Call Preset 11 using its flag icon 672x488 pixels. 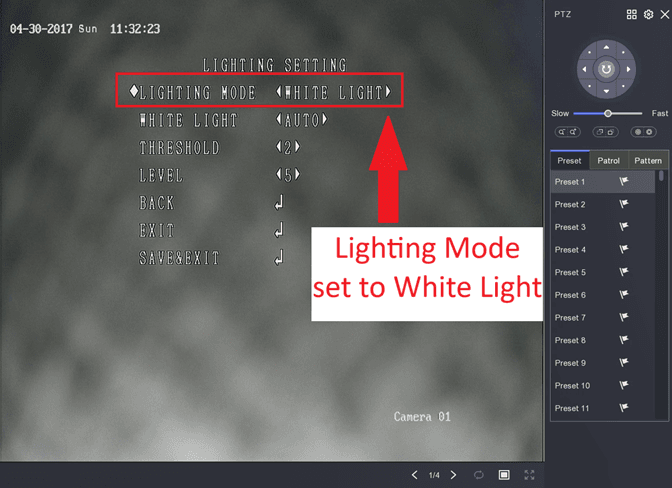tap(624, 408)
